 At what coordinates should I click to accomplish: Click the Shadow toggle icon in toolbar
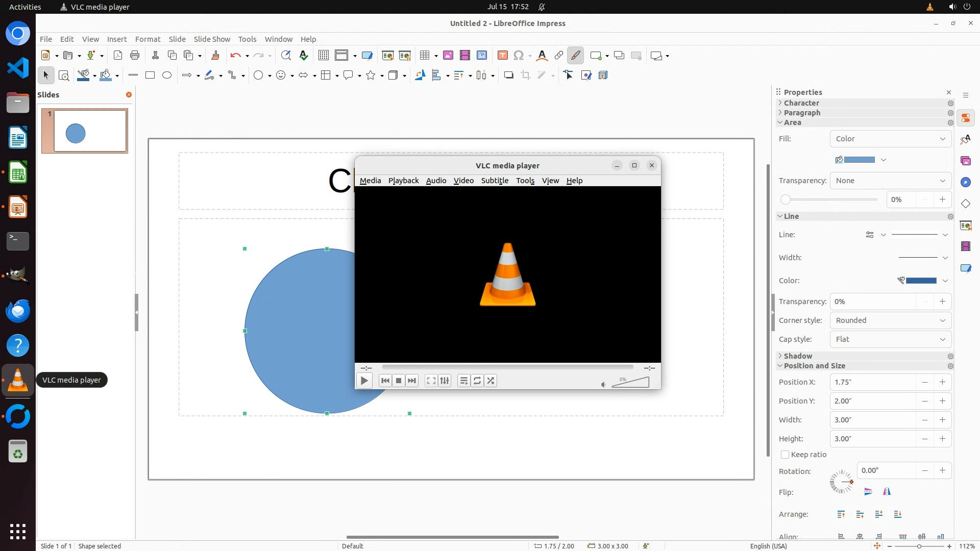coord(508,75)
